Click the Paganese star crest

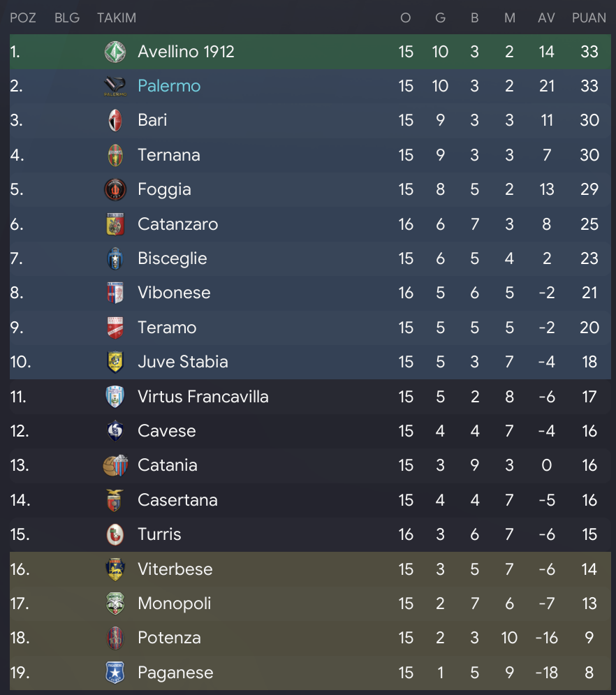point(115,673)
